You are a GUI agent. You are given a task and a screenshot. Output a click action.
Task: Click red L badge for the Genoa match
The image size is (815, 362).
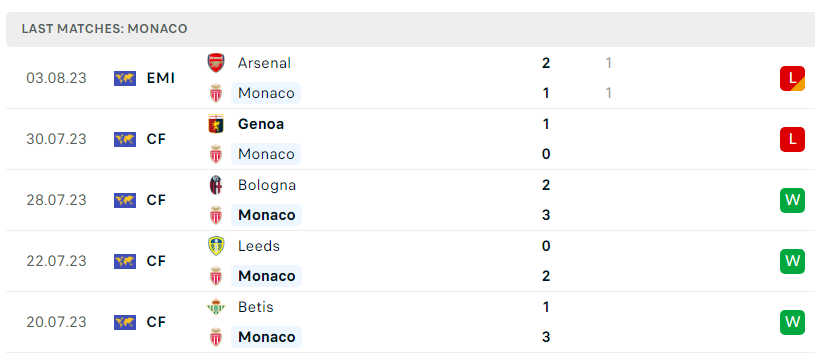[x=792, y=139]
